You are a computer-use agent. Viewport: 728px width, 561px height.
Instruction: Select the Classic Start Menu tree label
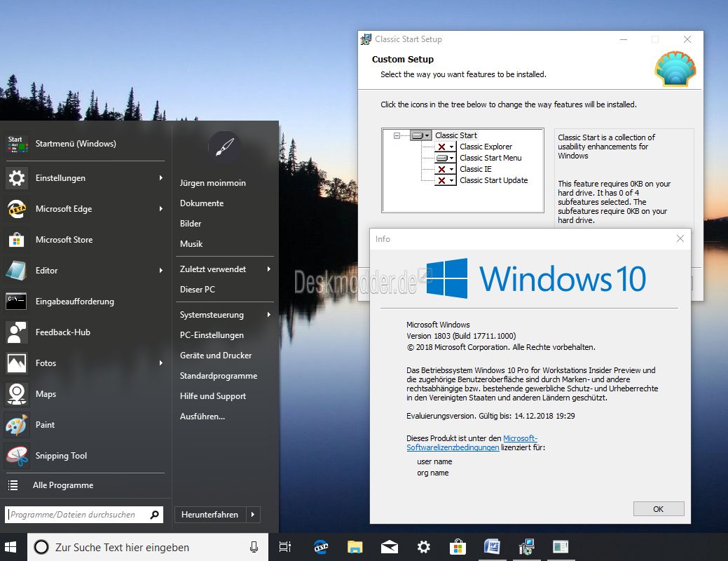pyautogui.click(x=490, y=158)
